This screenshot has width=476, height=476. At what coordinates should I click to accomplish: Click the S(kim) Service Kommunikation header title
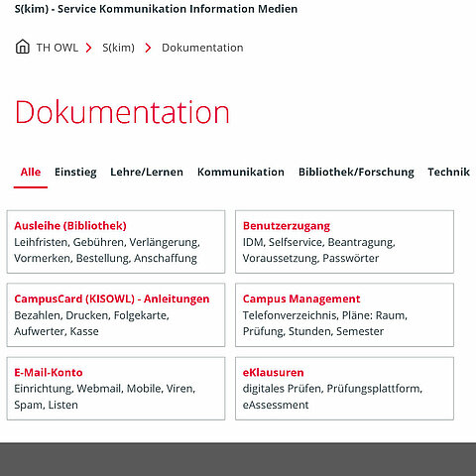pyautogui.click(x=156, y=9)
